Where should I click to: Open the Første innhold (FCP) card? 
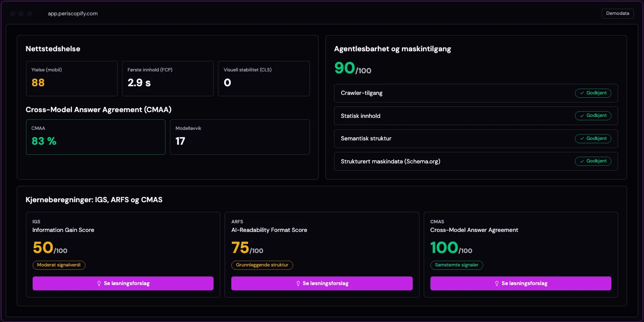pyautogui.click(x=167, y=79)
